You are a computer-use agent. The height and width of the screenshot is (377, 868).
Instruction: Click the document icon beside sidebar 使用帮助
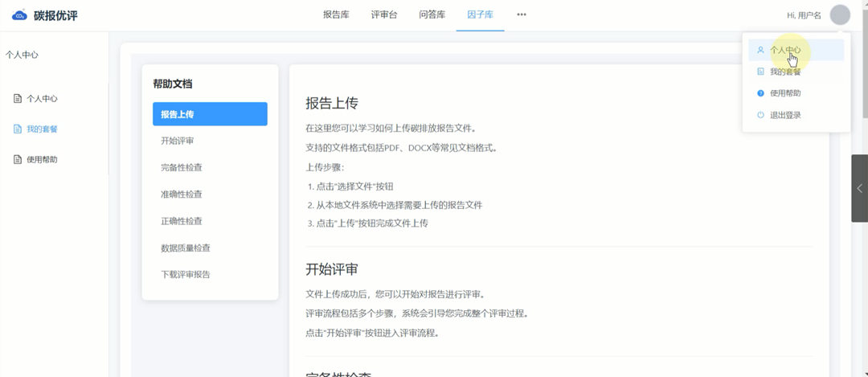click(x=18, y=160)
